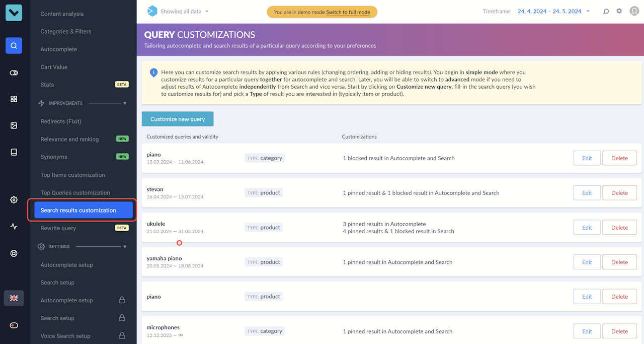Screen dimensions: 644x344
Task: Open the book icon in left rail
Action: click(x=14, y=152)
